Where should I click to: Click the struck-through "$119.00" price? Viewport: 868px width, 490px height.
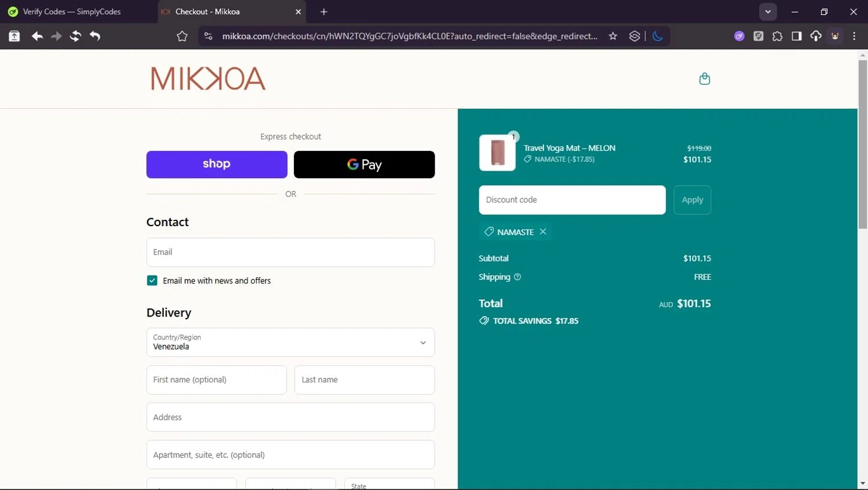699,148
